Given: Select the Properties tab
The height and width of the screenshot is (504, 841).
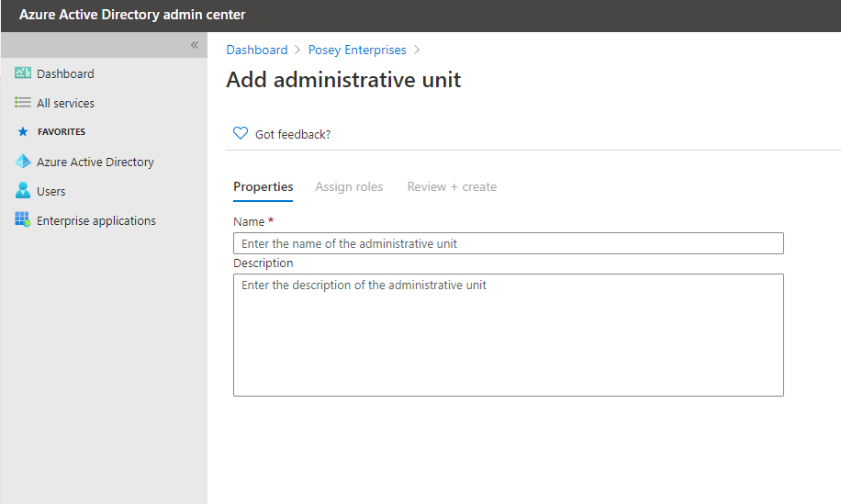Looking at the screenshot, I should coord(263,186).
